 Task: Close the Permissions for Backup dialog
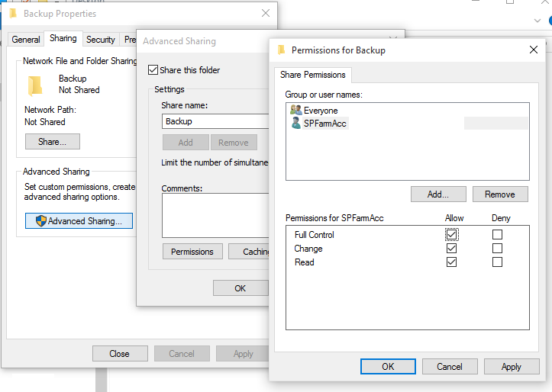[x=534, y=50]
